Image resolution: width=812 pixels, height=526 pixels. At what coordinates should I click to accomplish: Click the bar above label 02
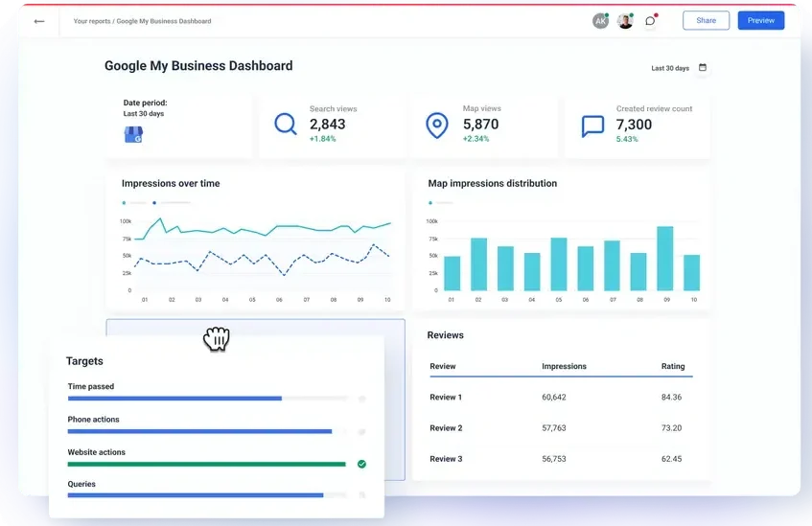coord(478,264)
